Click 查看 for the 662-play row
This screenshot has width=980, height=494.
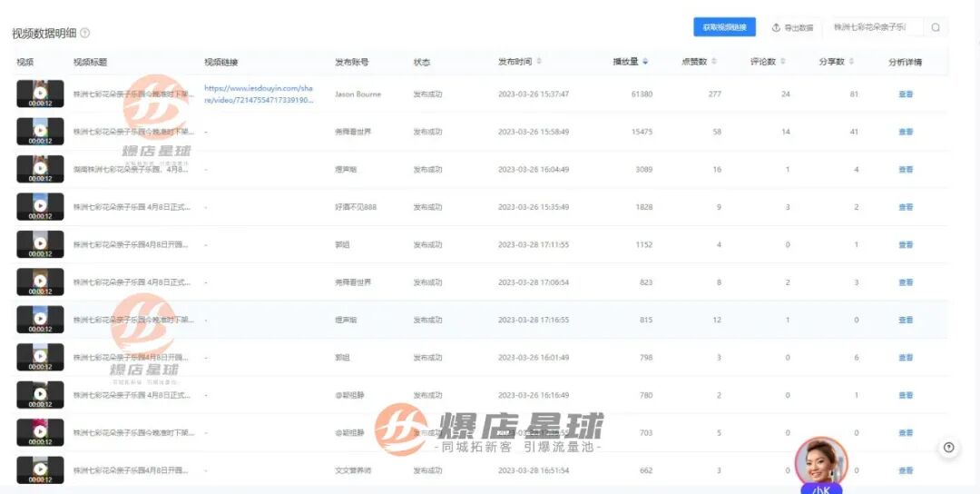[906, 470]
